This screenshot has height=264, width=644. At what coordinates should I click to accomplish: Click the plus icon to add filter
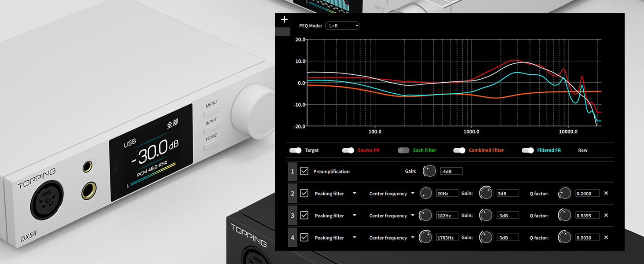point(284,20)
